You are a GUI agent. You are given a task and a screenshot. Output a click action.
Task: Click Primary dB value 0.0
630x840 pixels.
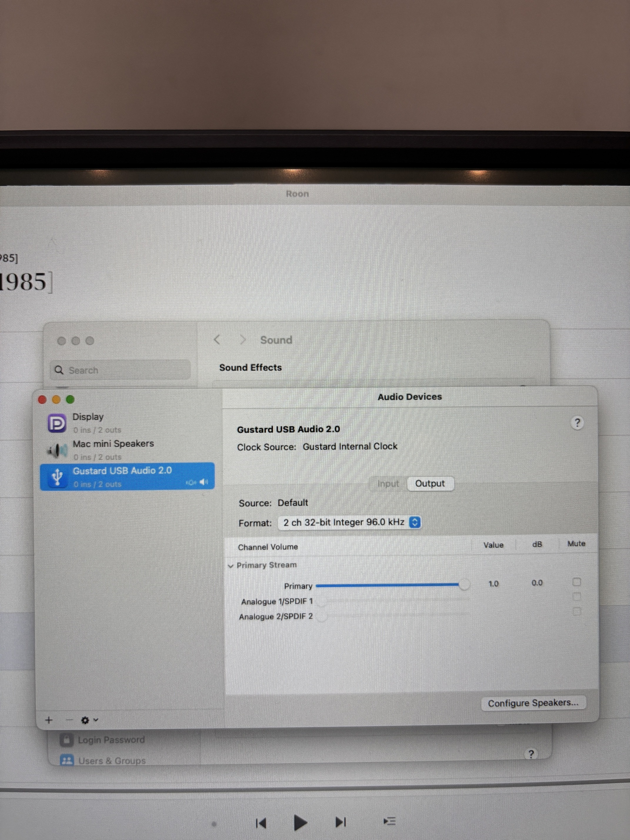point(537,583)
